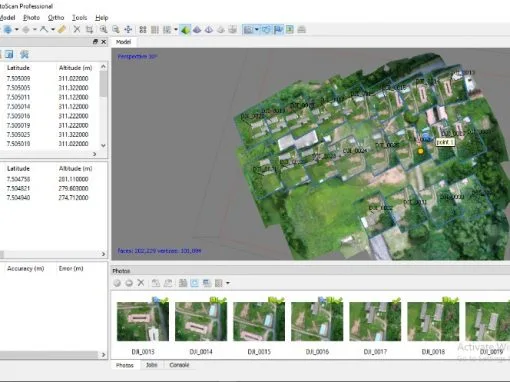Viewport: 510px width, 382px height.
Task: Select the camera row with latitude 7.505025
Action: coord(49,134)
